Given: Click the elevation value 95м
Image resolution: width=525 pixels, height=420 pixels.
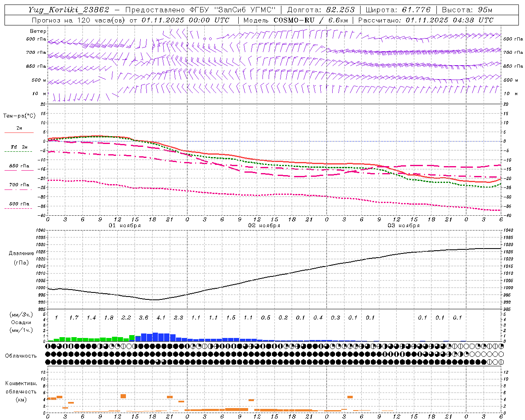Looking at the screenshot, I should (485, 10).
